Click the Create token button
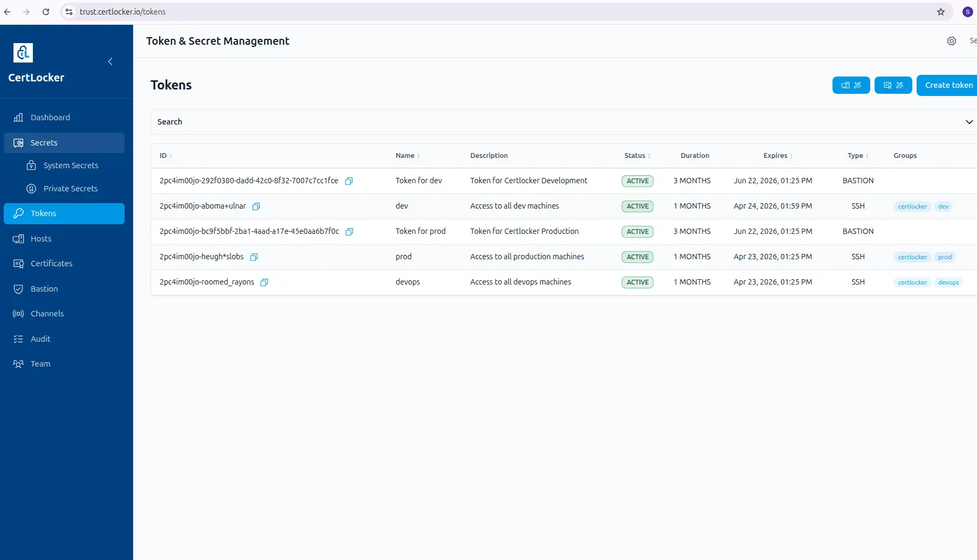This screenshot has width=977, height=560. (x=948, y=85)
